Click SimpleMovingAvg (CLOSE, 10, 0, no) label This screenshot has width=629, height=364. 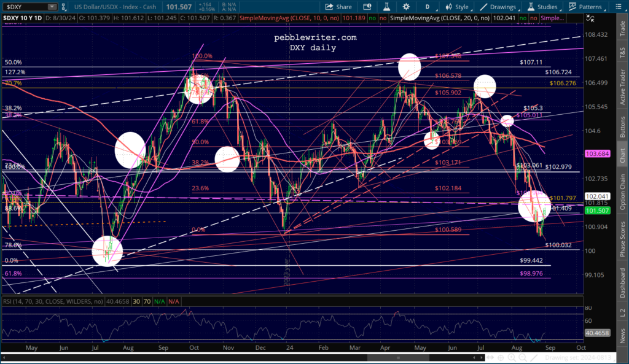289,18
